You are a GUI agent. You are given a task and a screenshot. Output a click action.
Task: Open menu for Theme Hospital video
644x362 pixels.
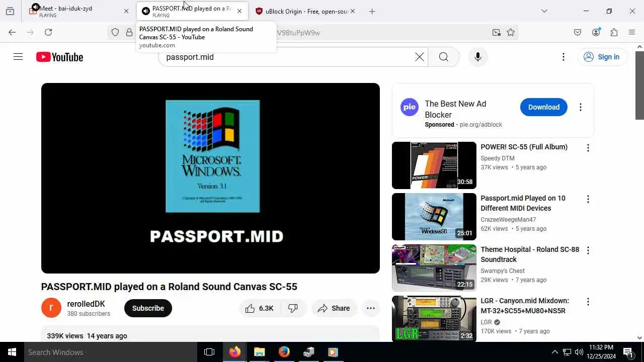588,250
